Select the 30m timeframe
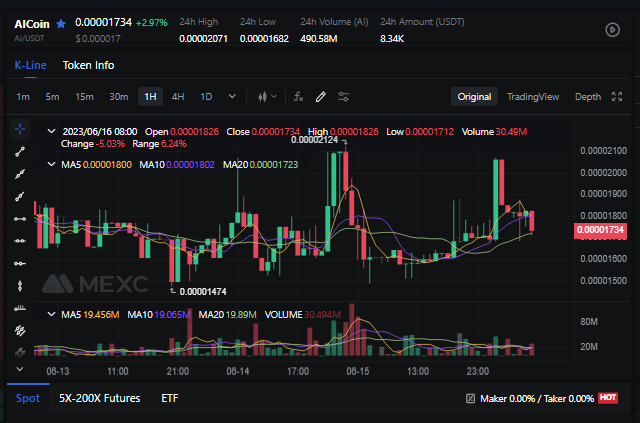640x423 pixels. pyautogui.click(x=118, y=97)
